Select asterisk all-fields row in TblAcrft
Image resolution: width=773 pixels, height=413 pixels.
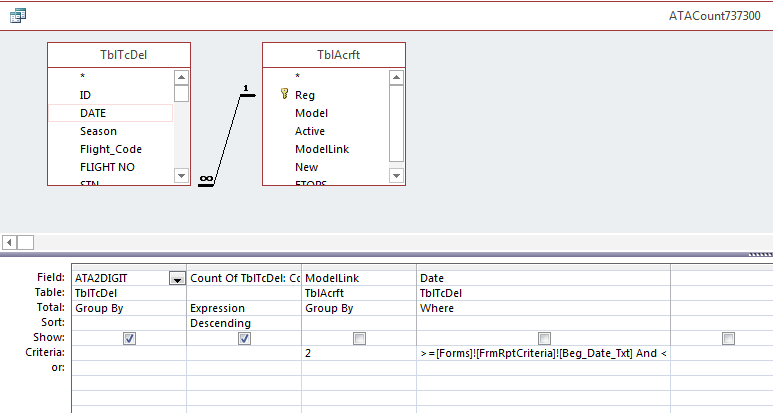(x=325, y=76)
